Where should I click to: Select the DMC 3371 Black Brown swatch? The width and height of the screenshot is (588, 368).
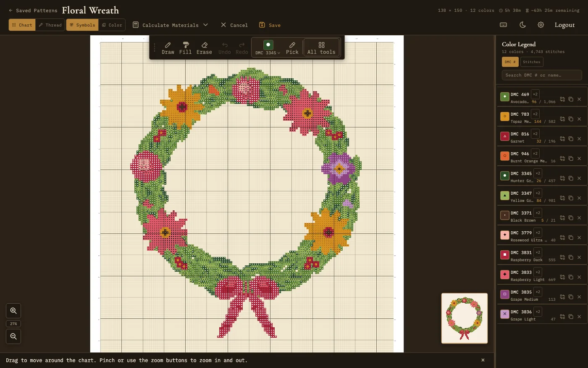pyautogui.click(x=505, y=215)
